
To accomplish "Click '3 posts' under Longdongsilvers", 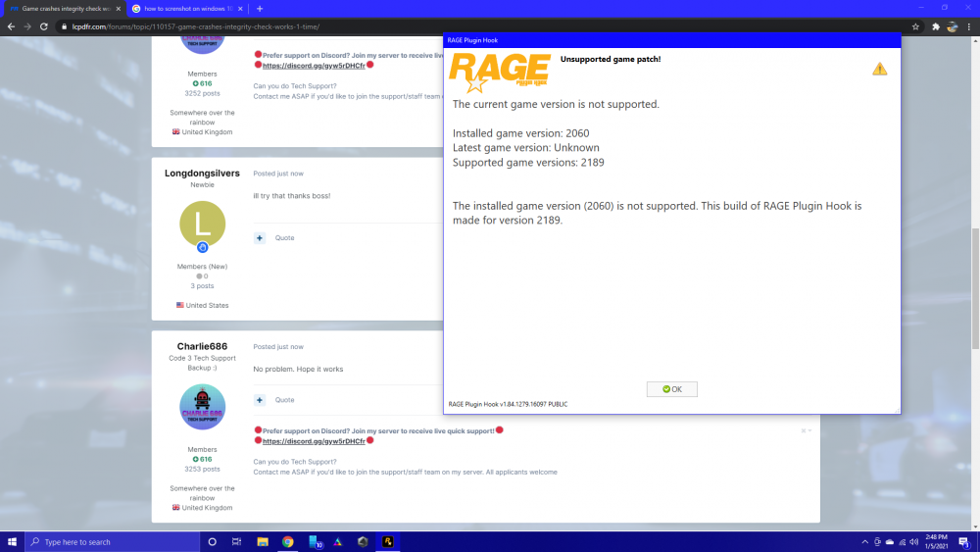I will coord(202,285).
